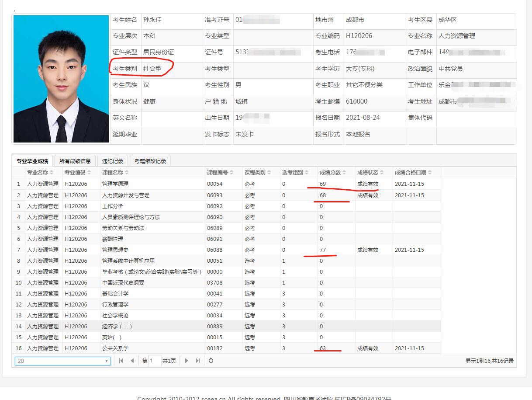The width and height of the screenshot is (532, 400).
Task: Sort by 成绩状态 column sort arrows
Action: (382, 173)
